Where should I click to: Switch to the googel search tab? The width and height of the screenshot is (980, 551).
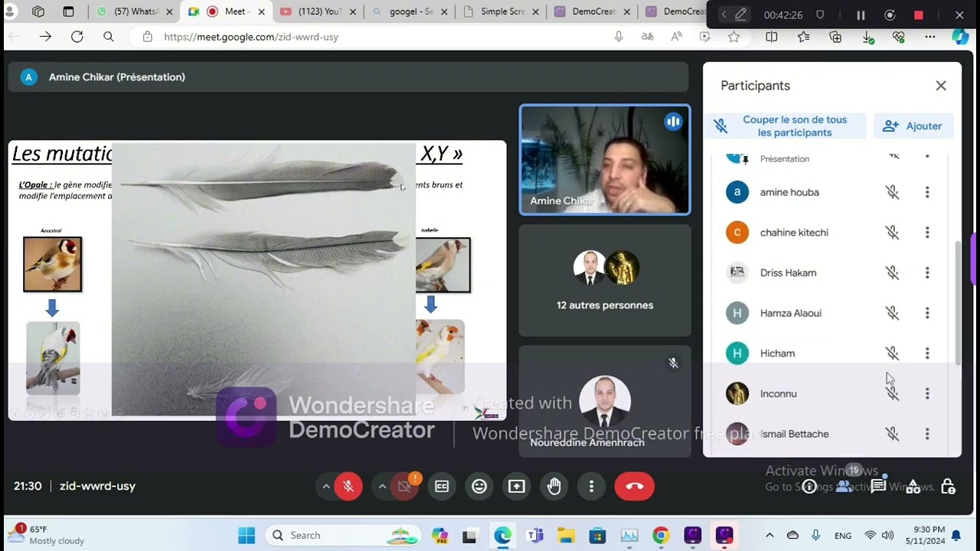coord(410,11)
